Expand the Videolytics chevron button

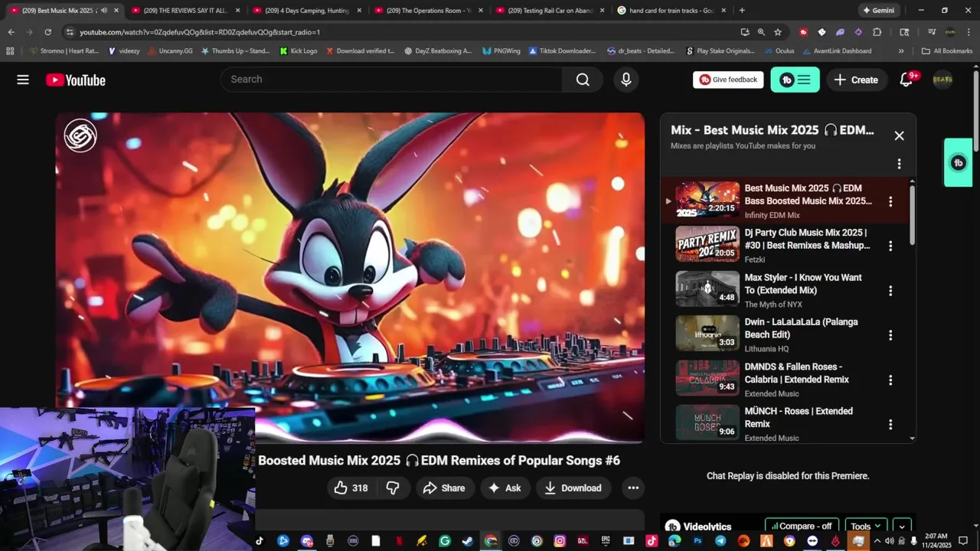click(902, 527)
